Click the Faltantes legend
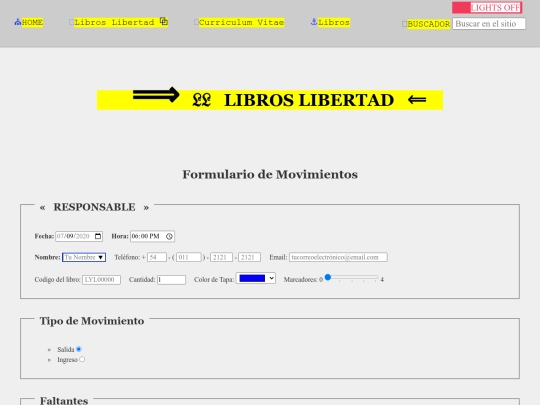The width and height of the screenshot is (540, 405). [64, 401]
